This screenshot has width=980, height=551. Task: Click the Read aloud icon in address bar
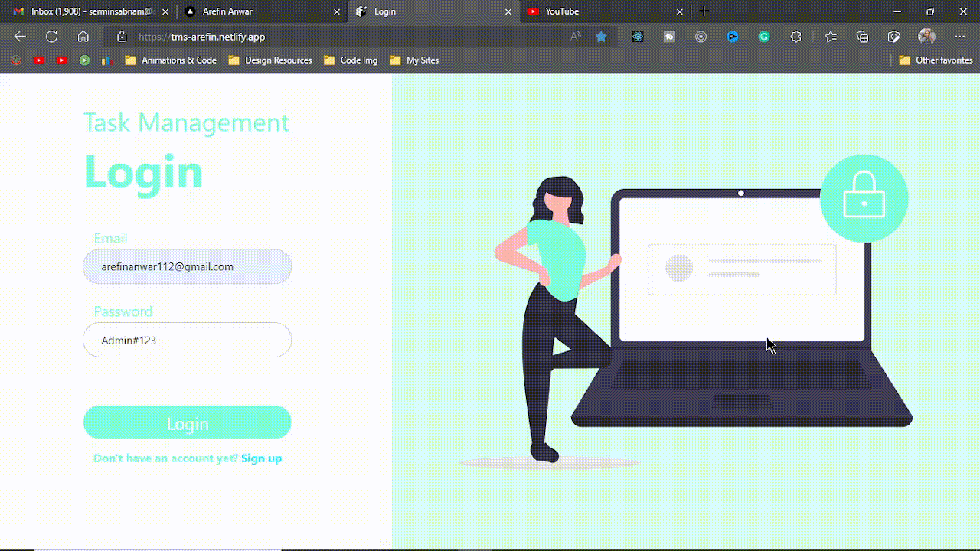click(x=575, y=37)
